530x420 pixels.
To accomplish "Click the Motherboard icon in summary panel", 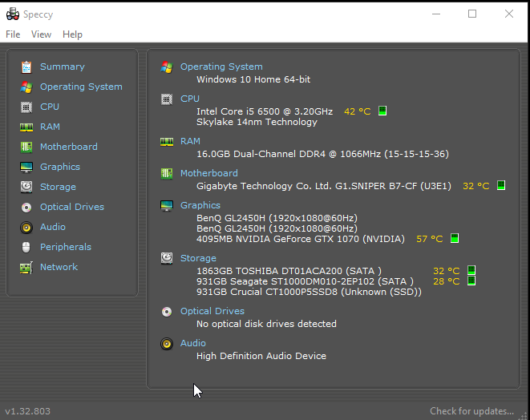I will tap(167, 174).
